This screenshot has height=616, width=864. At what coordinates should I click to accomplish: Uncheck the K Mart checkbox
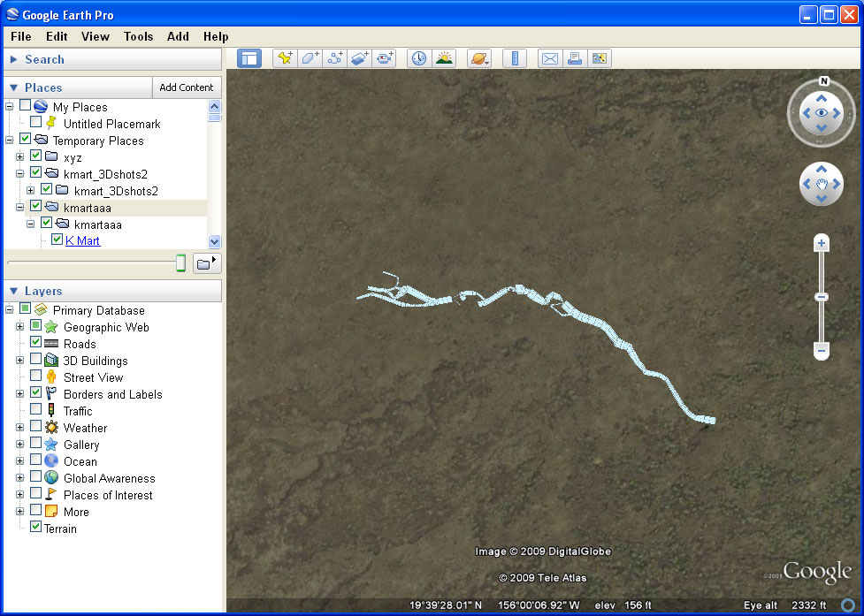[x=57, y=240]
